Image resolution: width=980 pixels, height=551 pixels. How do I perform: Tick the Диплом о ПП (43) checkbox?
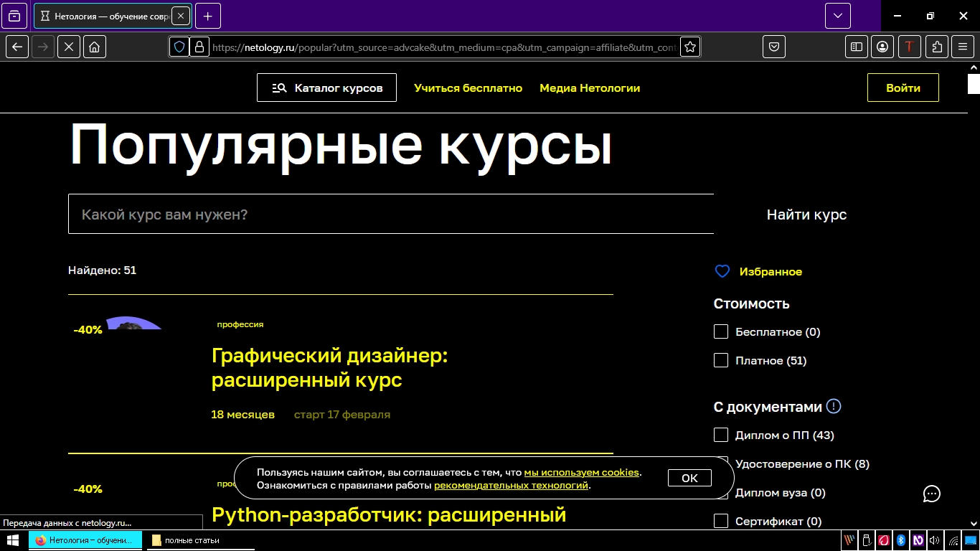721,435
